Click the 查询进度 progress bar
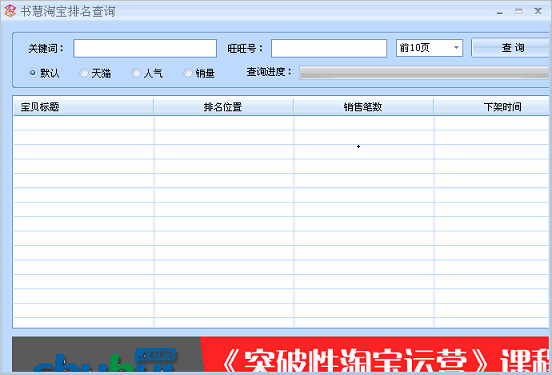 click(x=425, y=73)
